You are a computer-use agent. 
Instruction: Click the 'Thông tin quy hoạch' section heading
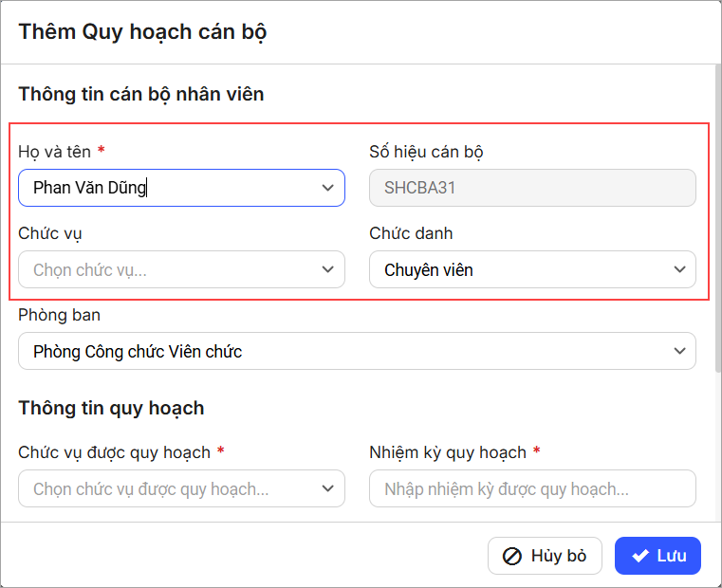point(111,408)
